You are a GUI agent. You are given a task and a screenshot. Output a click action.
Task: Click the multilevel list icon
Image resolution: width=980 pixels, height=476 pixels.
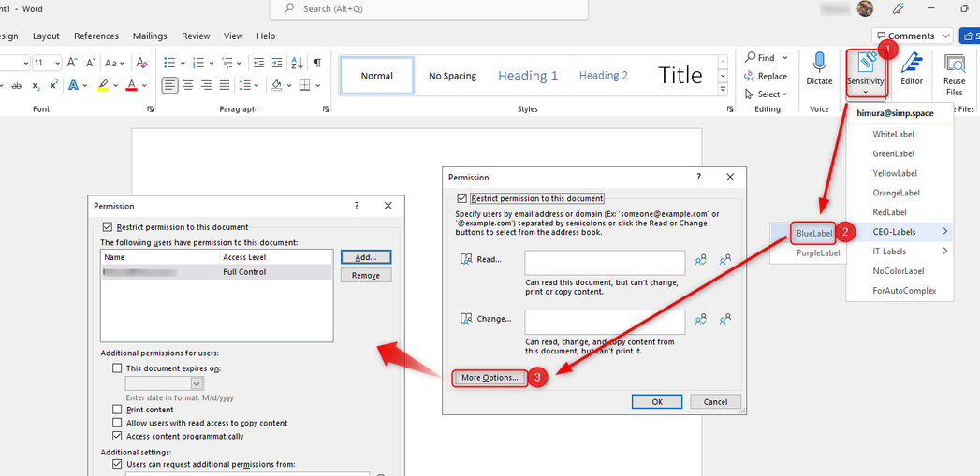(227, 63)
